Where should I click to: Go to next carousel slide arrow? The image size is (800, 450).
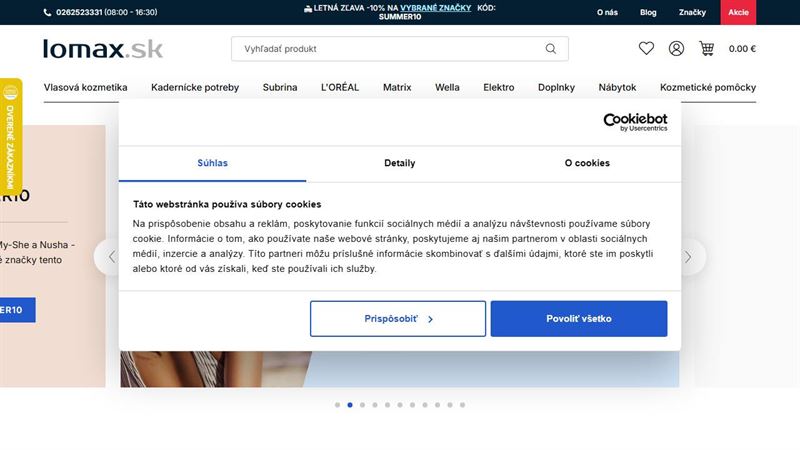[688, 257]
